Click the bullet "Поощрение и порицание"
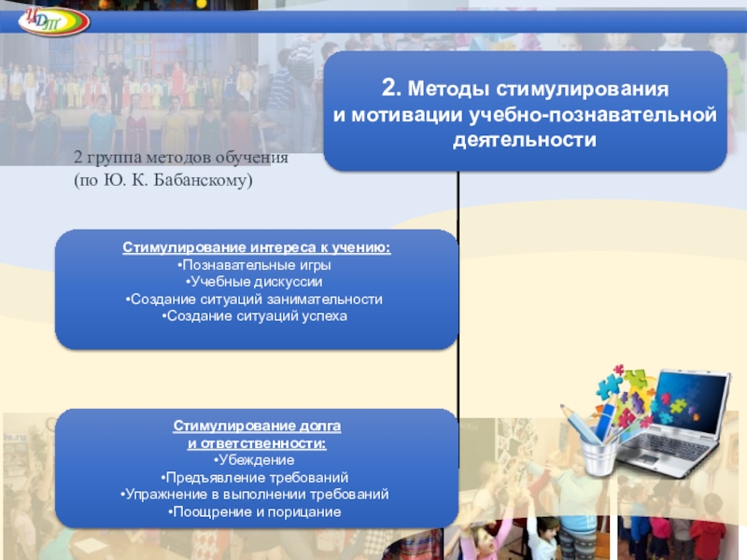 [x=254, y=511]
